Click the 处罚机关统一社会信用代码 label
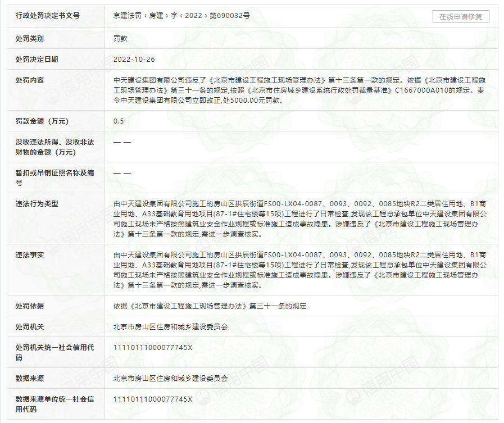The width and height of the screenshot is (504, 423). coord(55,352)
